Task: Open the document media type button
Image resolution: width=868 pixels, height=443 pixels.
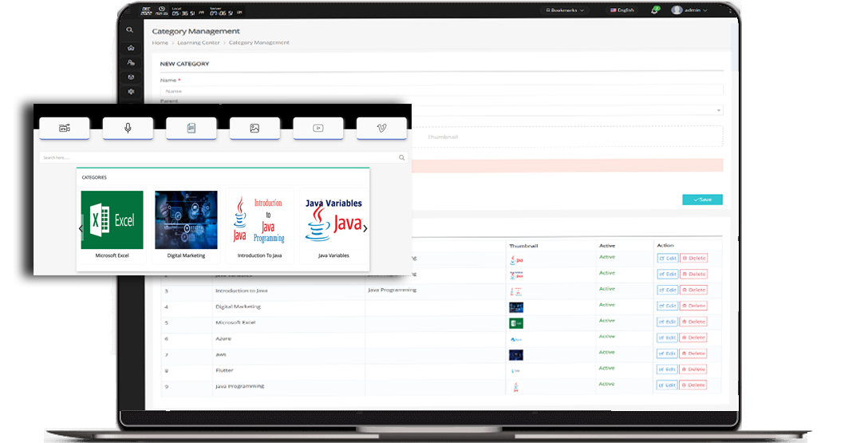Action: [x=191, y=128]
